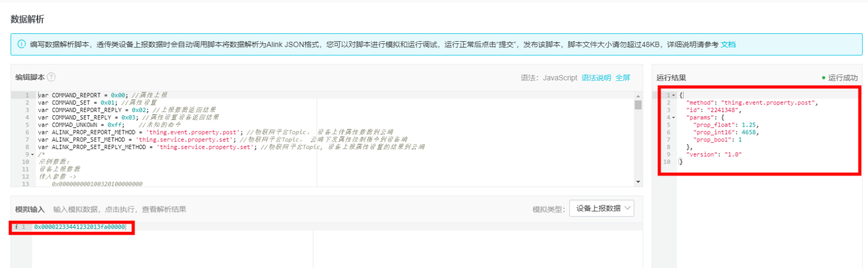Click result line "prop_float": 1.25
The image size is (868, 268).
[726, 125]
